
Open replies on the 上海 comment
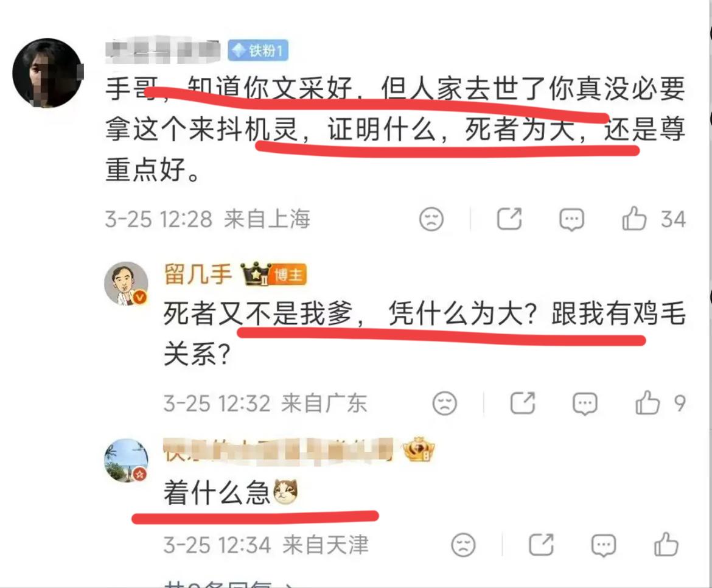tap(571, 220)
